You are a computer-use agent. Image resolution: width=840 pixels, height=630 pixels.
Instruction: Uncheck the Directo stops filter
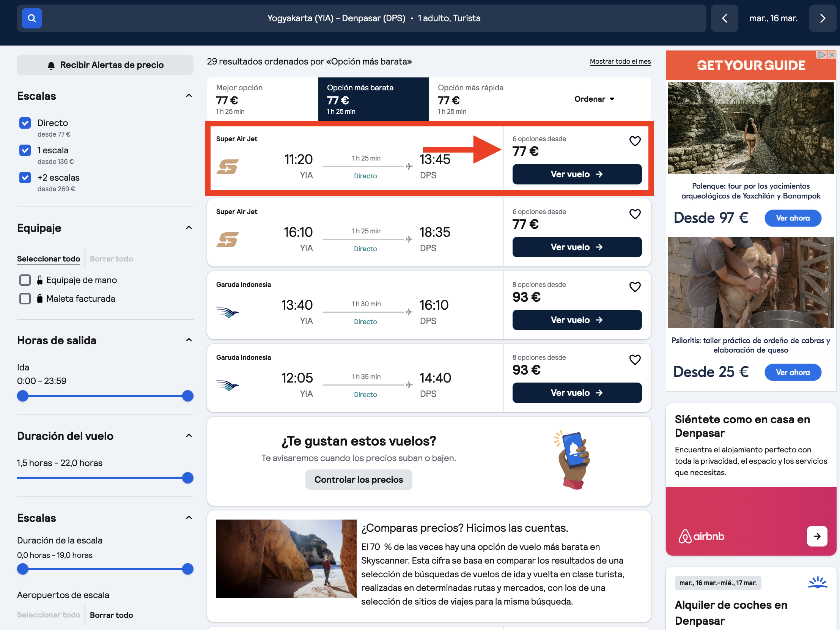click(25, 123)
